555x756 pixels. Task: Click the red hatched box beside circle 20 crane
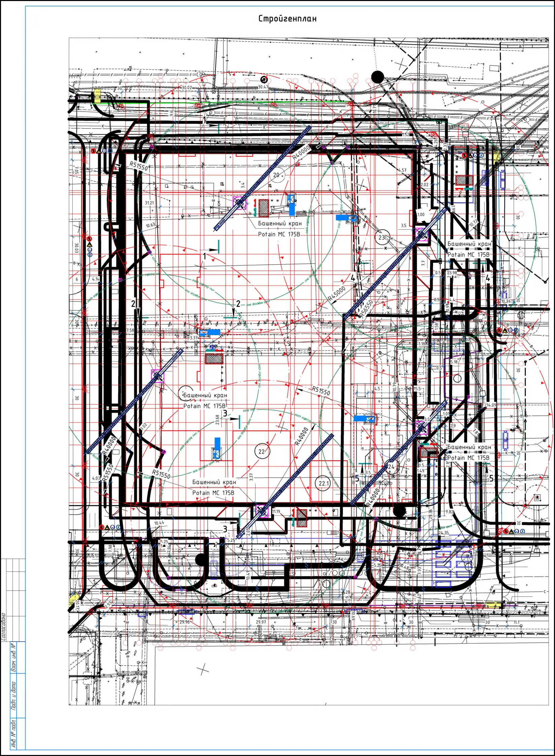click(x=264, y=208)
